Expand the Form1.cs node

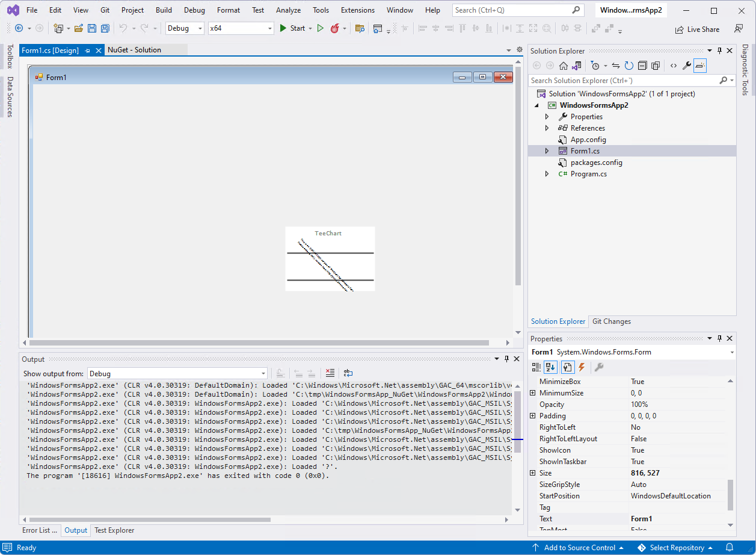pos(547,151)
